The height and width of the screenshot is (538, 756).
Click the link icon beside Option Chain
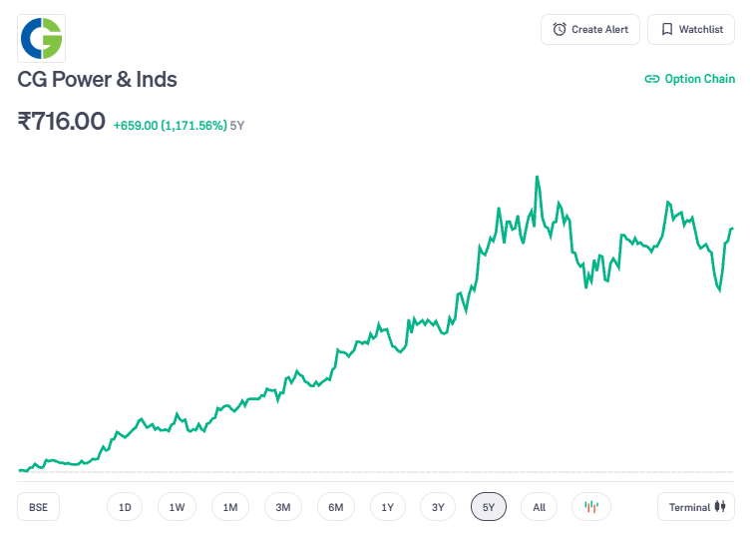[x=652, y=79]
